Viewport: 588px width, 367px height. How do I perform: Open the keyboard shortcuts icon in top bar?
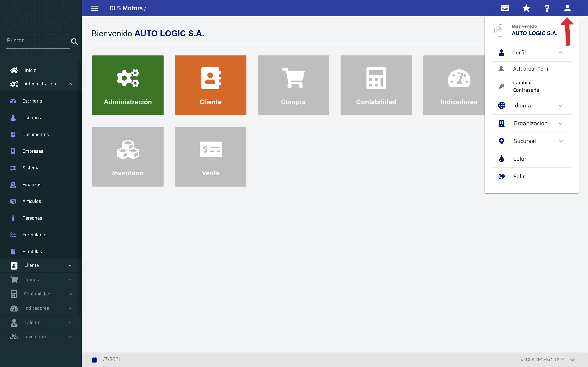point(505,8)
